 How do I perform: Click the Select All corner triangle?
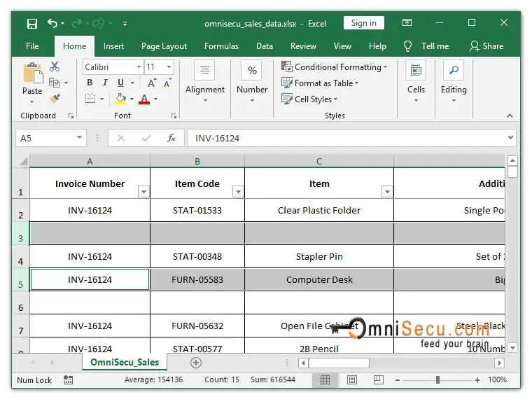[23, 161]
